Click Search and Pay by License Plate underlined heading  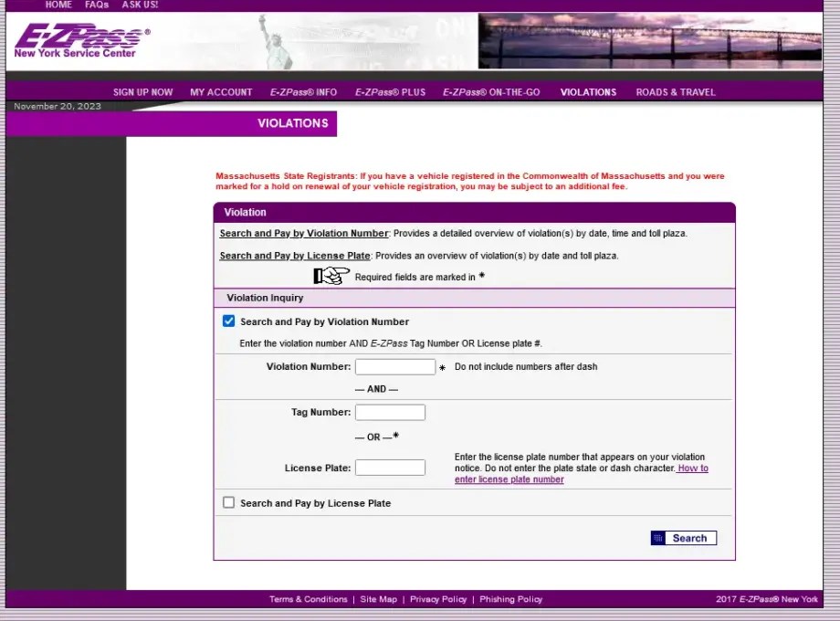tap(295, 256)
